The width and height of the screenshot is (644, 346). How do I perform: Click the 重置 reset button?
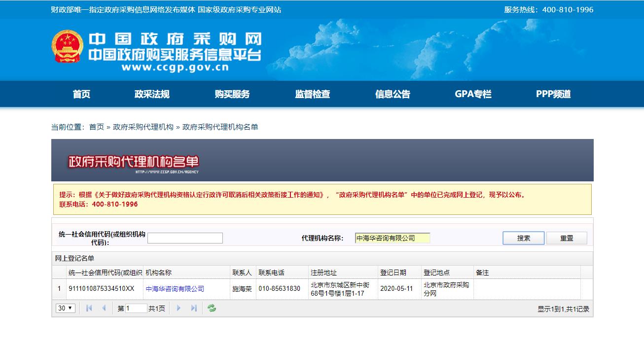coord(567,238)
